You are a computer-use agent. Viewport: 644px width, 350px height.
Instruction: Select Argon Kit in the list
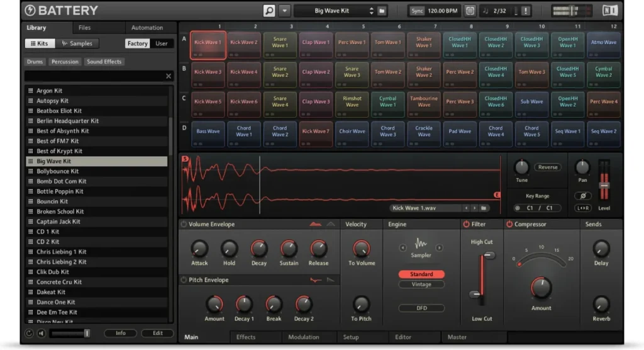97,91
